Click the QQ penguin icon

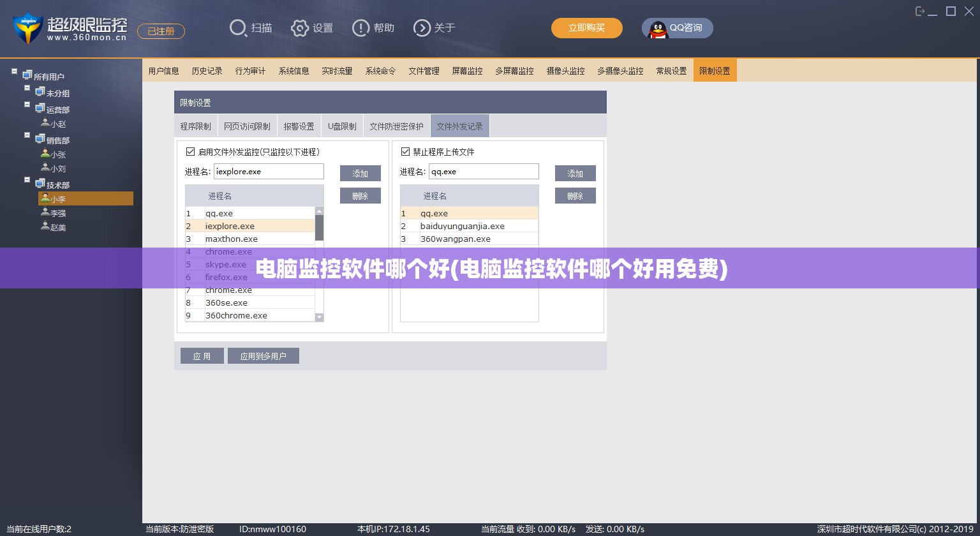tap(658, 28)
